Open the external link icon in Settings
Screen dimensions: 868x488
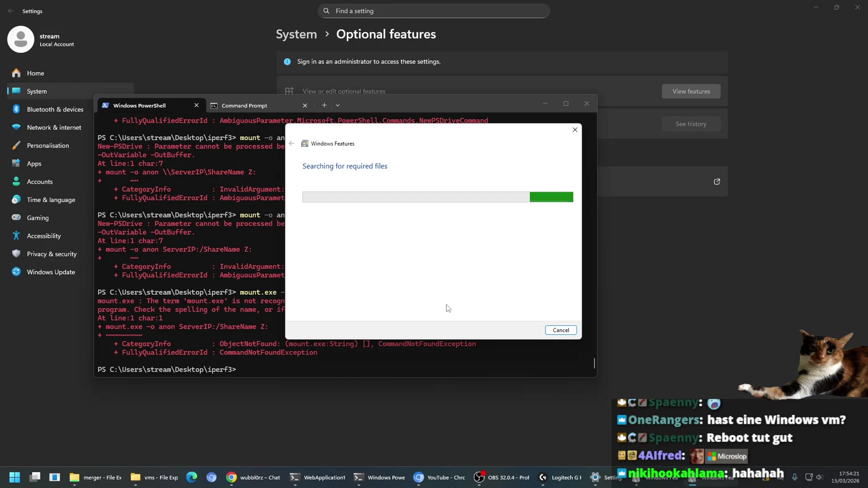click(x=717, y=182)
